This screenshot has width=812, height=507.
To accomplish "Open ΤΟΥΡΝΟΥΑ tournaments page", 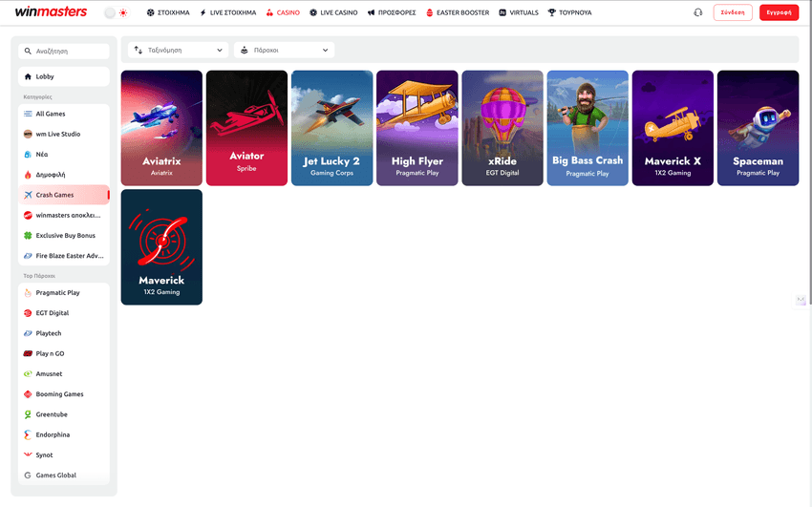I will 569,12.
